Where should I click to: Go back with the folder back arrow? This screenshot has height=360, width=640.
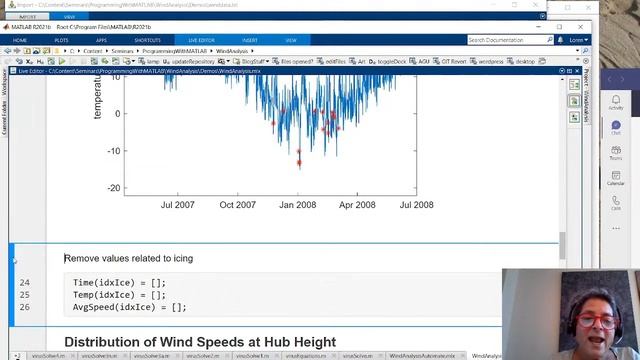[x=7, y=51]
